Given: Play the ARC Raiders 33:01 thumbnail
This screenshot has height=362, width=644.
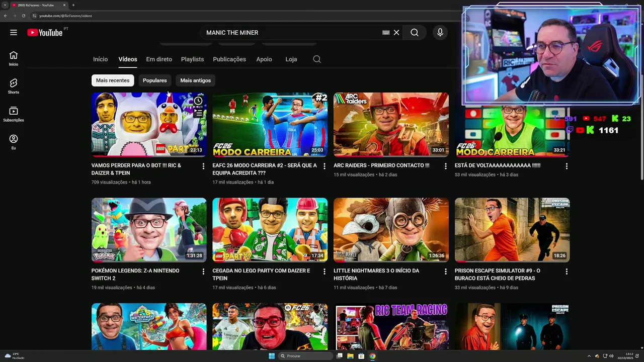Looking at the screenshot, I should pos(391,124).
